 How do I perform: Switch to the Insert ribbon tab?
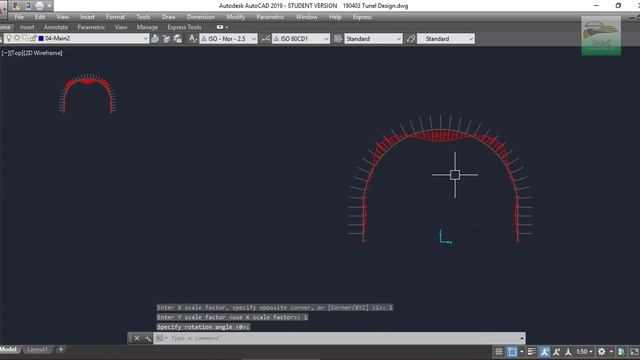click(x=27, y=27)
